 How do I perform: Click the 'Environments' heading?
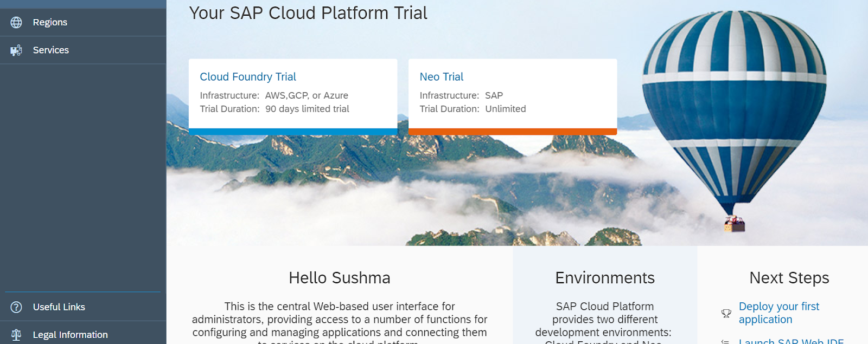(605, 278)
